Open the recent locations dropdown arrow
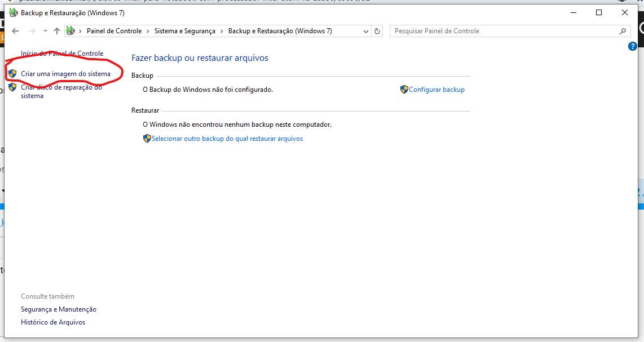Viewport: 644px width, 342px height. [45, 31]
